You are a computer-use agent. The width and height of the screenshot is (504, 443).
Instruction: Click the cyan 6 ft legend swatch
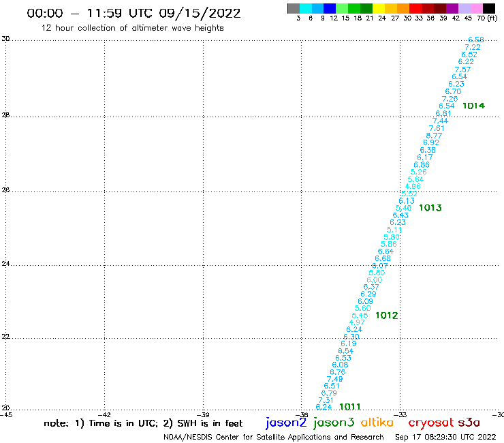[x=306, y=8]
